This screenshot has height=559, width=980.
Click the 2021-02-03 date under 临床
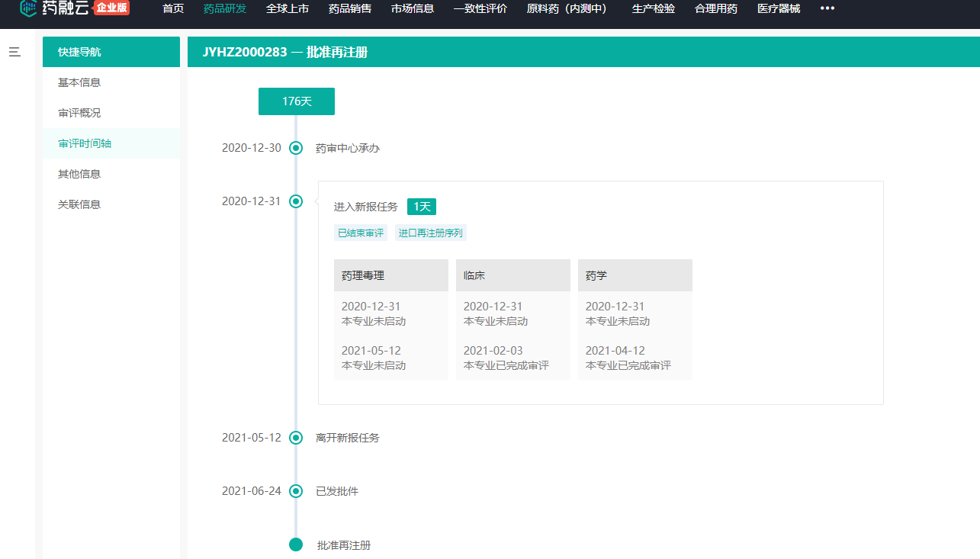493,351
